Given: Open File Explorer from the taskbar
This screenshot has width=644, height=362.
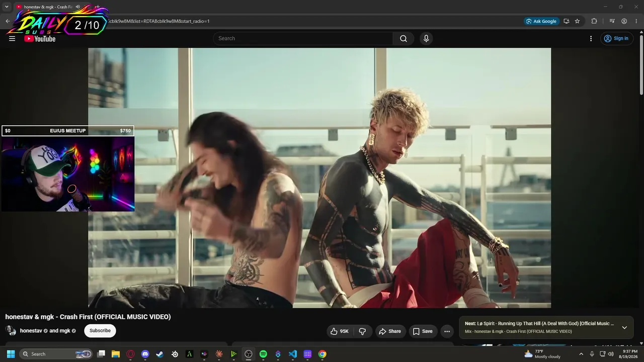Looking at the screenshot, I should coord(116,354).
